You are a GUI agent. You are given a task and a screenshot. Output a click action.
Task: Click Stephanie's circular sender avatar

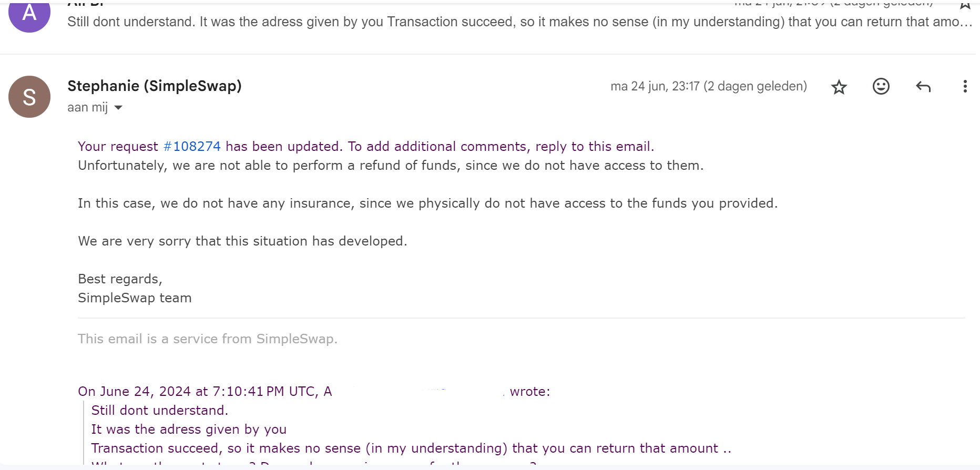[29, 97]
